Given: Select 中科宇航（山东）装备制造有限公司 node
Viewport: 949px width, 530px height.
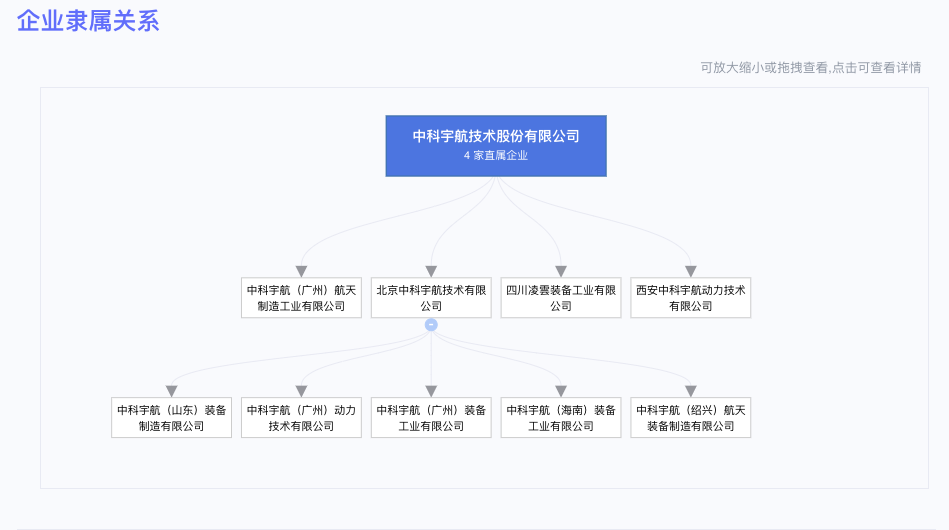Looking at the screenshot, I should point(171,418).
